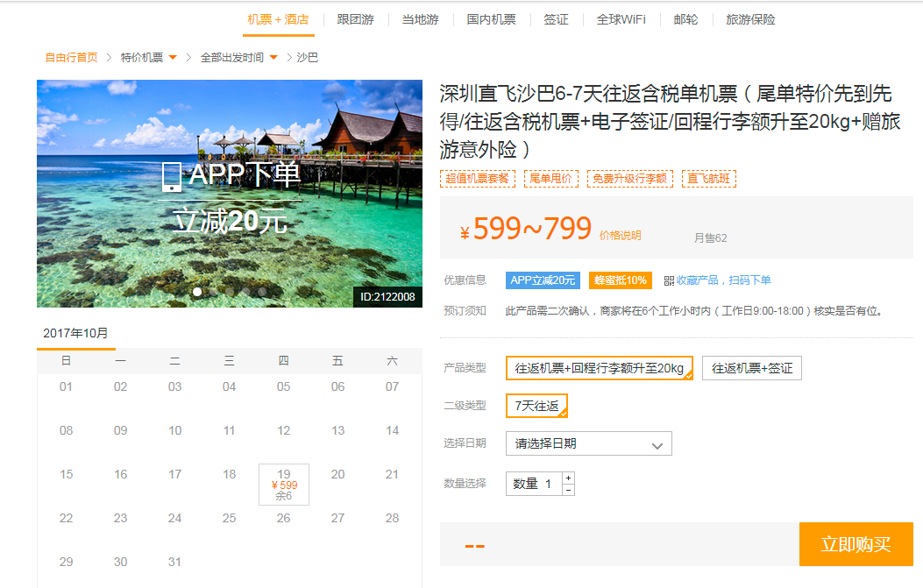
Task: Increase quantity with the plus stepper
Action: [569, 478]
